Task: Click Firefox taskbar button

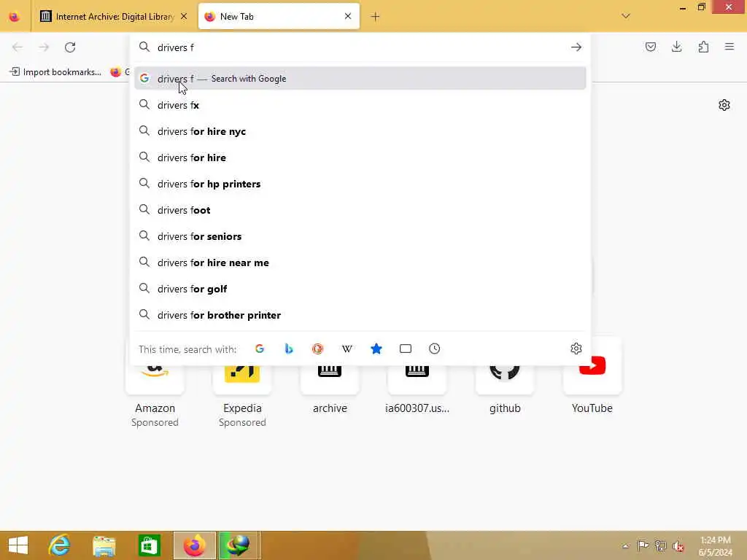Action: click(194, 545)
